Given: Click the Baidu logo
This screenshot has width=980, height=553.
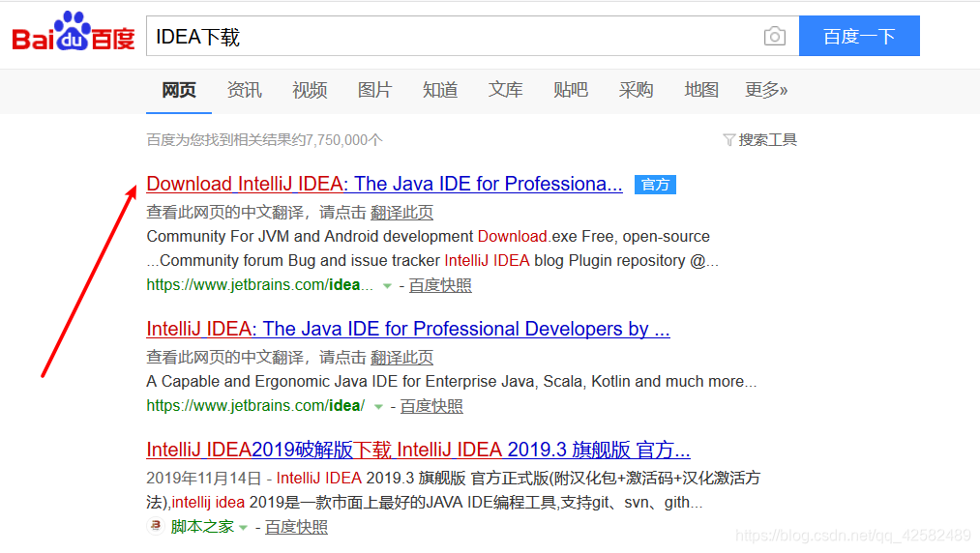Looking at the screenshot, I should click(x=74, y=32).
